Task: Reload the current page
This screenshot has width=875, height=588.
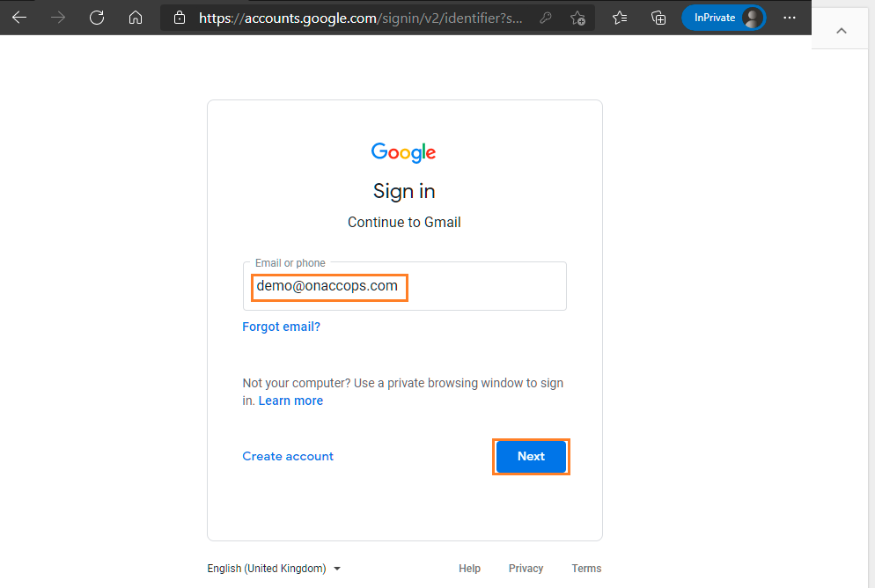Action: tap(97, 18)
